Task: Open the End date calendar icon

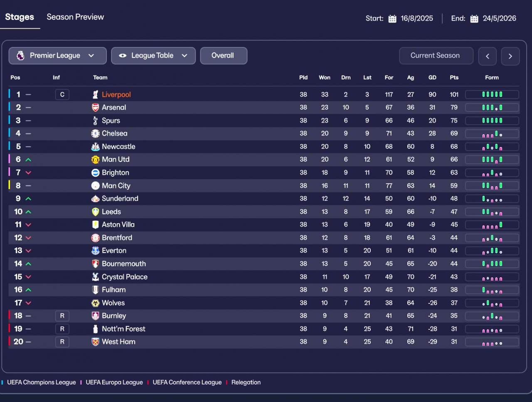Action: (474, 19)
